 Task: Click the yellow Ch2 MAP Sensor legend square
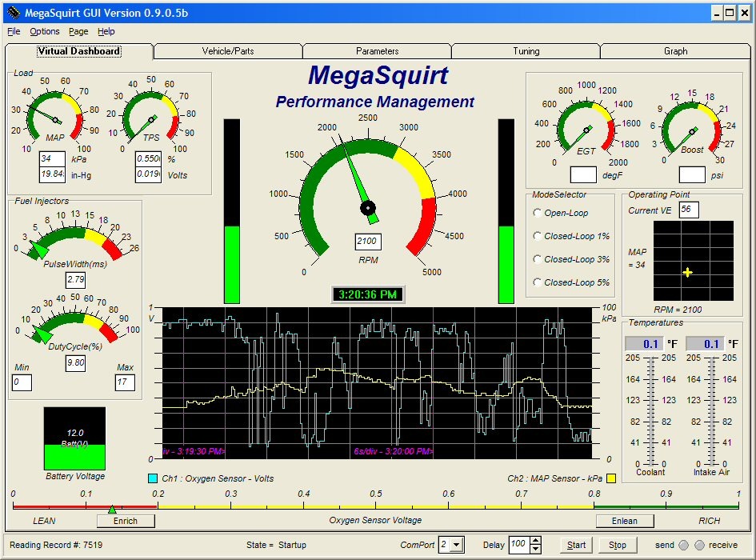611,478
